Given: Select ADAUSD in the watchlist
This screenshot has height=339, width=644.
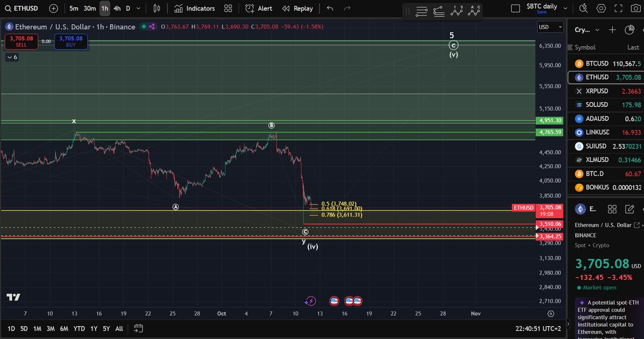Looking at the screenshot, I should [606, 119].
